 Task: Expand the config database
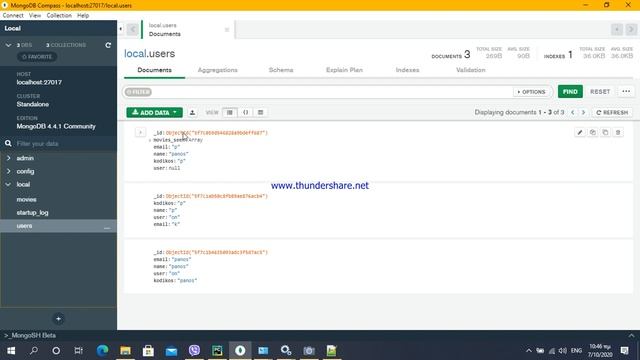pos(9,171)
